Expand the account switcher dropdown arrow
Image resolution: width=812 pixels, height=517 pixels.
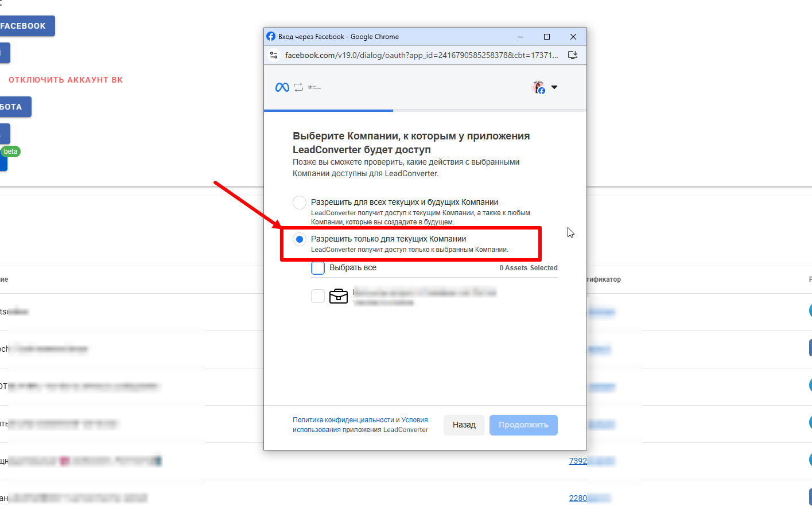click(x=554, y=87)
